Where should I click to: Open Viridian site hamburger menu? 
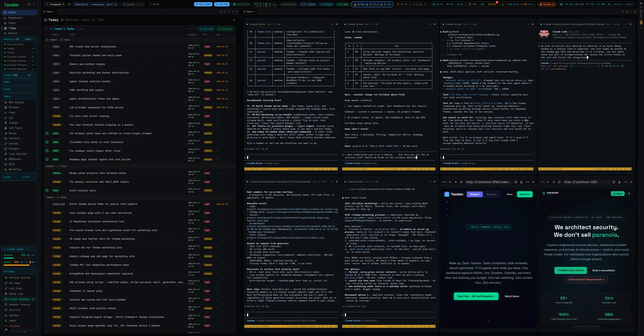point(629,194)
